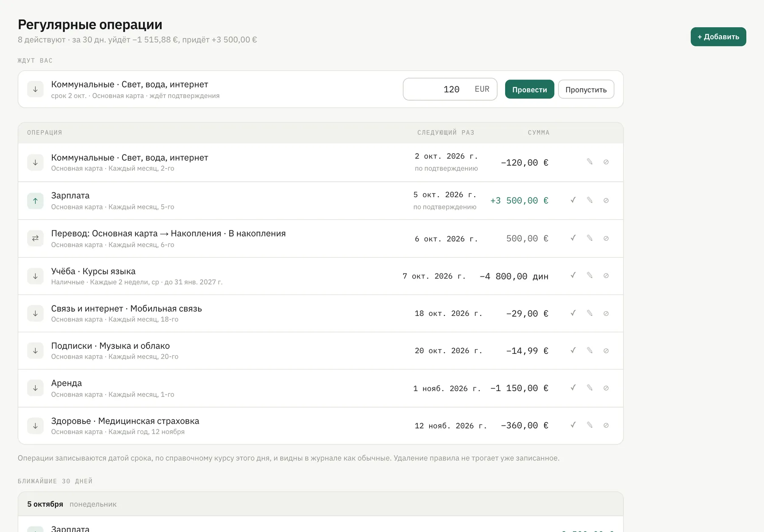
Task: Disable the Учёба · Курсы языка rule
Action: click(606, 276)
